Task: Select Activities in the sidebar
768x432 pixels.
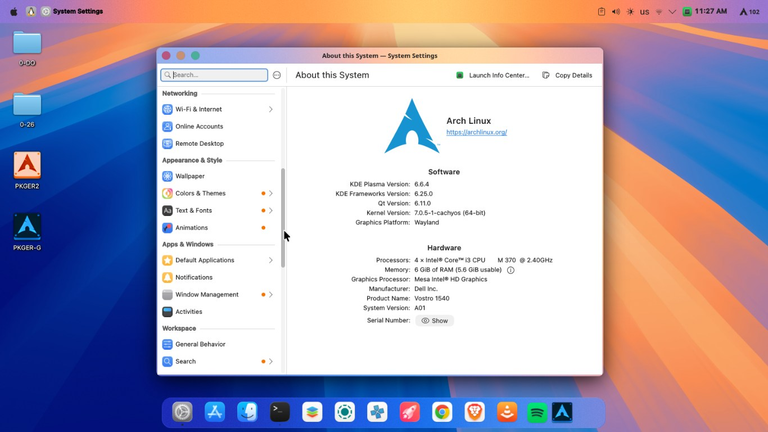Action: [218, 312]
